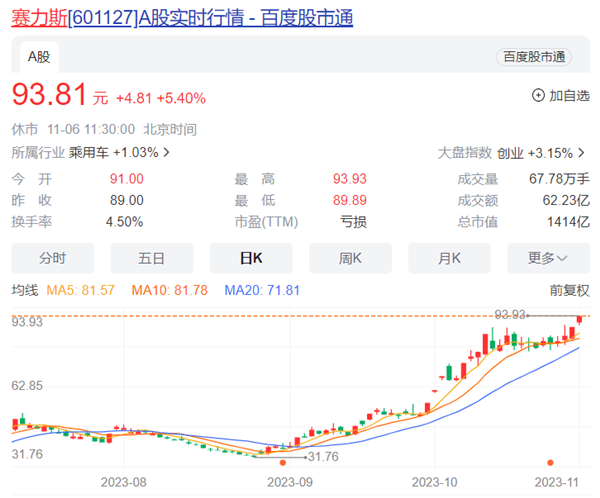Select the 周K chart tab
Viewport: 600px width, 498px height.
350,258
